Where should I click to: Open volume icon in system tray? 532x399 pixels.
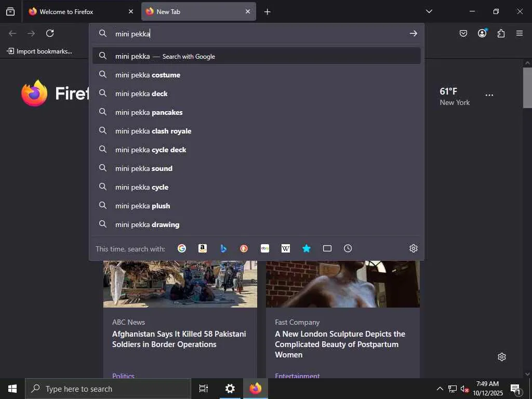tap(464, 389)
